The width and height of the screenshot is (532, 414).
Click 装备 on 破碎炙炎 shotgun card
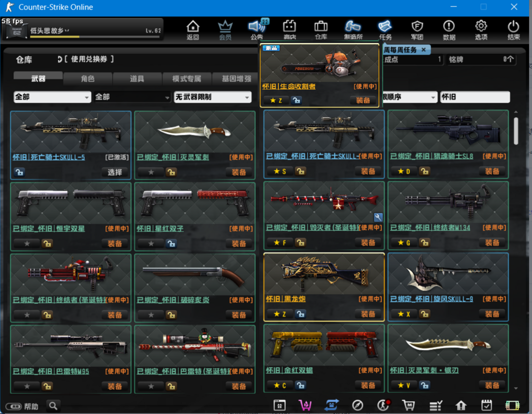tap(238, 315)
